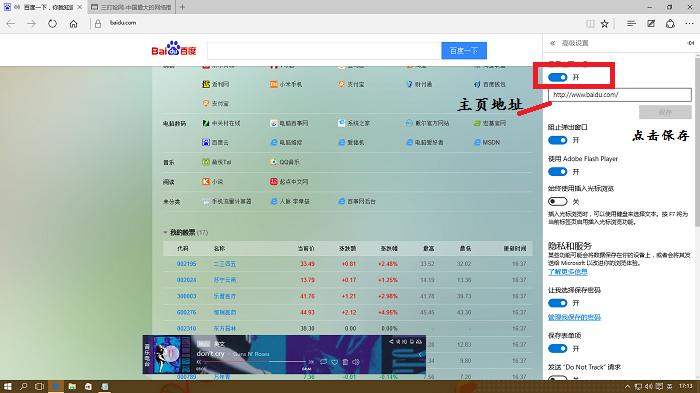Screen dimensions: 700x393
Task: Click the pin icon of settings pane
Action: (x=691, y=43)
